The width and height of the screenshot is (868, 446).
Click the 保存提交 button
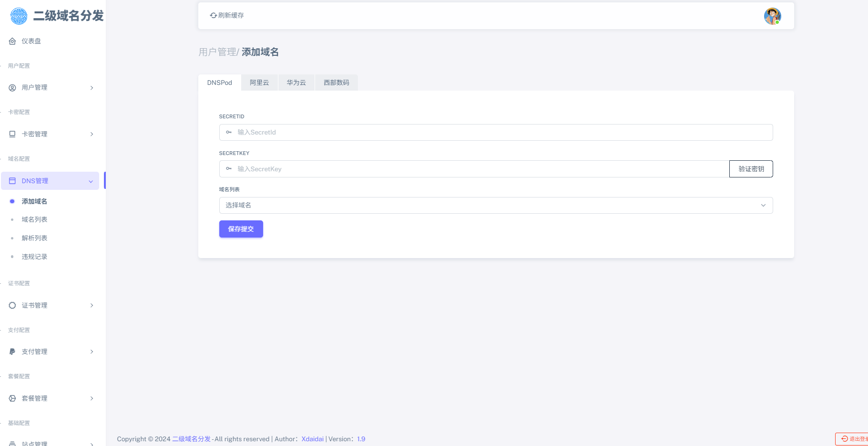coord(241,229)
